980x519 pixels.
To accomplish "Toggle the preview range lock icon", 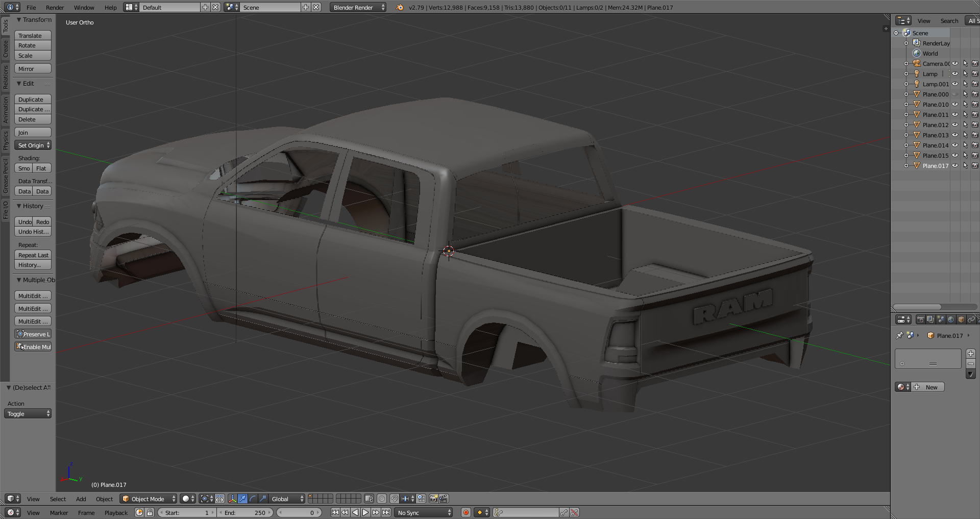I will [150, 512].
